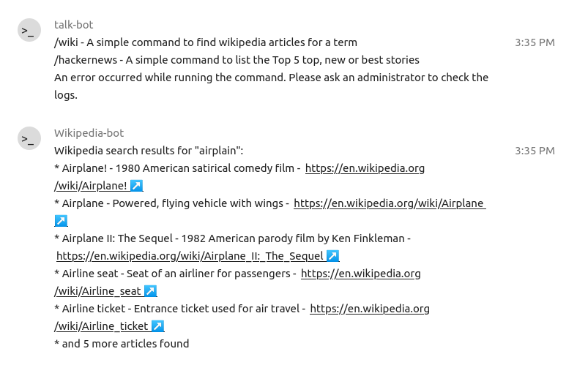Click the Wikipedia-bot avatar icon
Image resolution: width=588 pixels, height=365 pixels.
click(x=29, y=138)
